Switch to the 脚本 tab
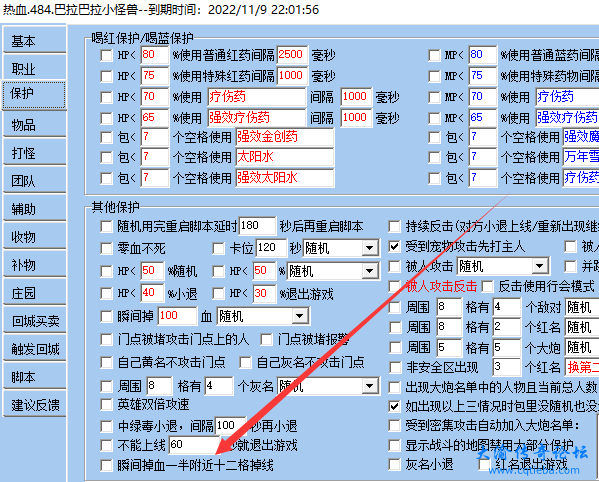This screenshot has width=599, height=482. 34,376
